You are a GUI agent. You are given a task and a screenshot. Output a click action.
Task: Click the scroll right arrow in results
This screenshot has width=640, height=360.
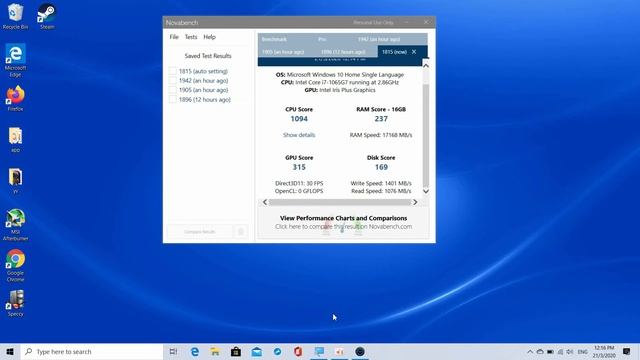coord(415,202)
